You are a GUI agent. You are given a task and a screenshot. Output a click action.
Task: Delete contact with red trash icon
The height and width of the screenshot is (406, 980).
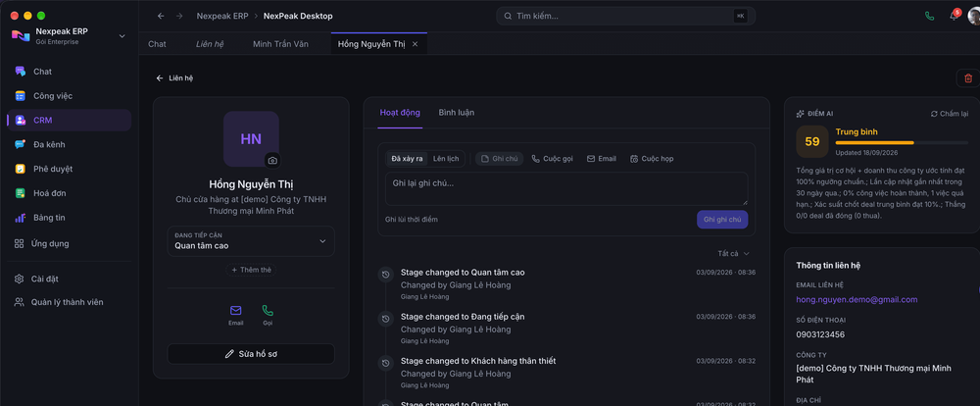968,78
